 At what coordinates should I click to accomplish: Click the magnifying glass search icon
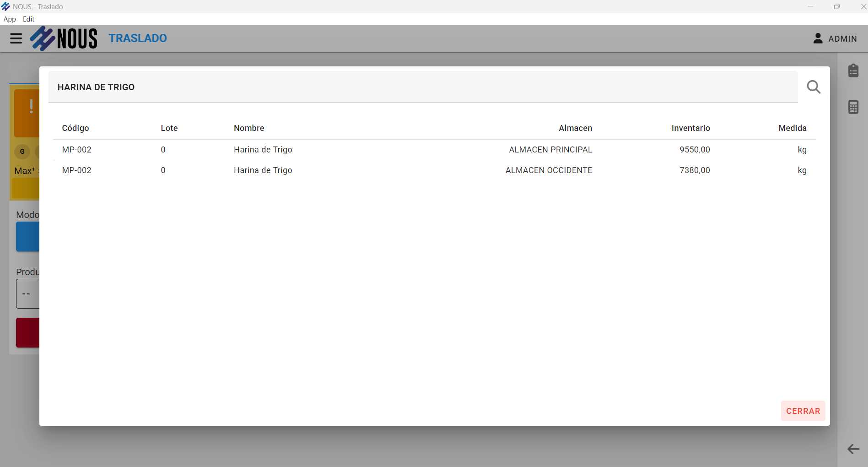[813, 87]
